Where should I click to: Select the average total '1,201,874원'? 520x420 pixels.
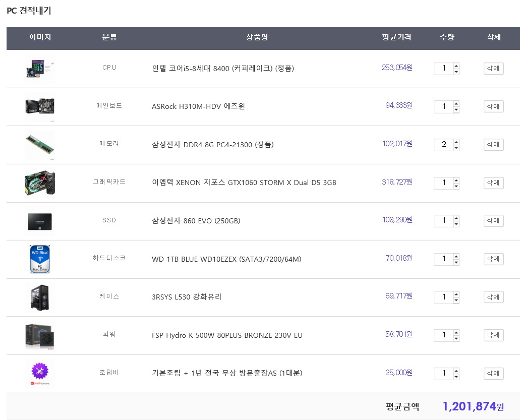[x=473, y=406]
